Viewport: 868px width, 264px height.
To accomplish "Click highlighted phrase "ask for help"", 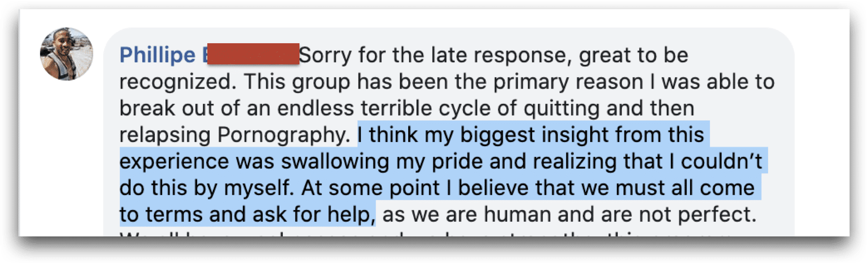I will tap(311, 215).
